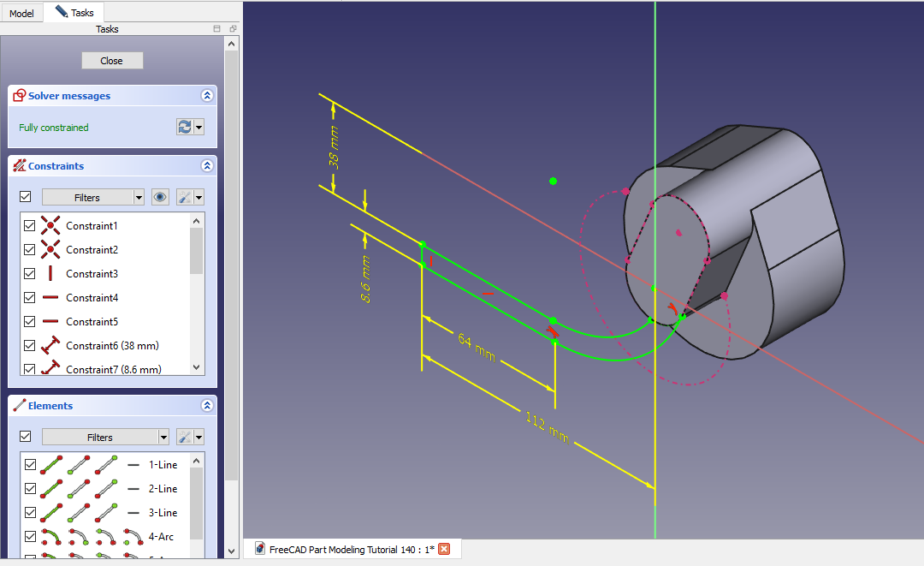
Task: Open the Elements Filters dropdown arrow
Action: pyautogui.click(x=164, y=437)
